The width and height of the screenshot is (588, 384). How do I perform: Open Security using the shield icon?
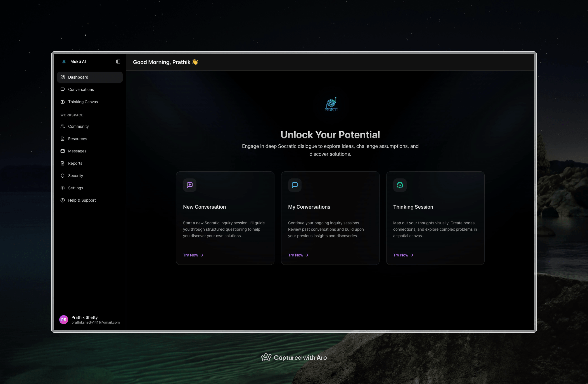click(x=62, y=176)
